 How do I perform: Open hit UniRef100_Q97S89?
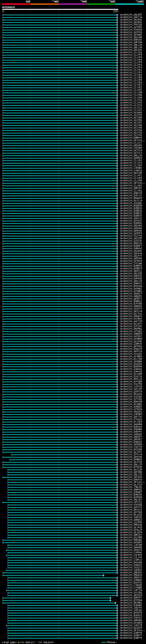tap(131, 512)
